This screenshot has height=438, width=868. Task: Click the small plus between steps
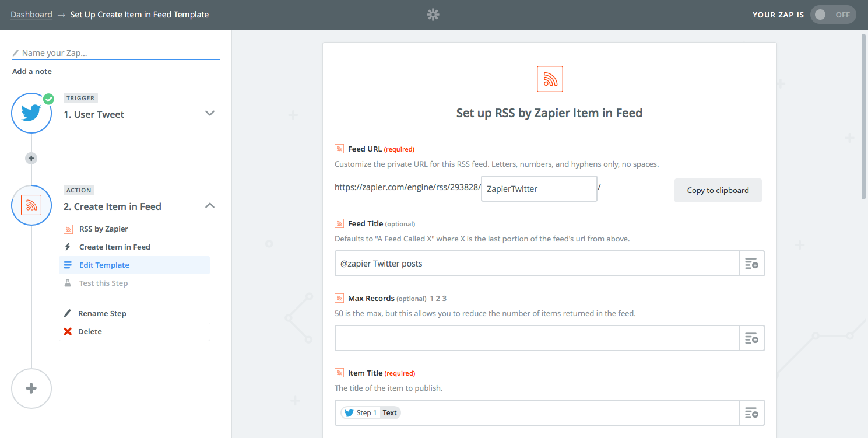coord(31,158)
